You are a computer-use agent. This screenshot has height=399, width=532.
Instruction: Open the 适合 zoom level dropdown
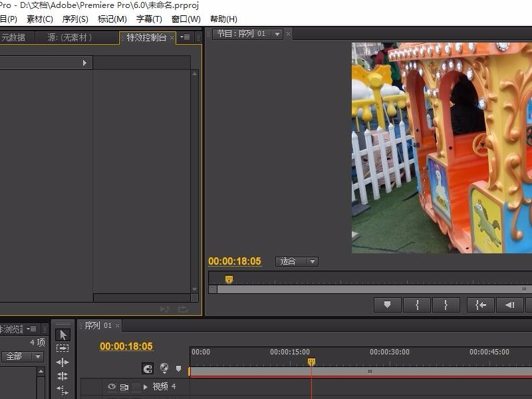(x=297, y=261)
